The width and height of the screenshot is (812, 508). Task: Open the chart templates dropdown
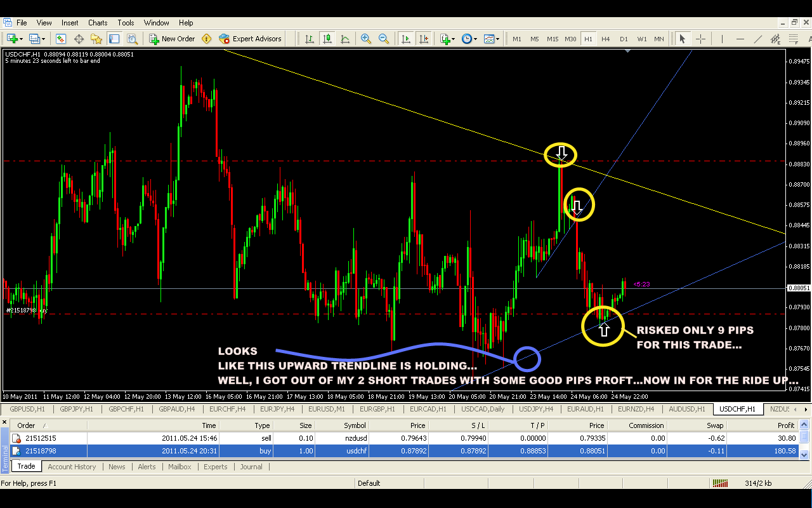coord(492,39)
